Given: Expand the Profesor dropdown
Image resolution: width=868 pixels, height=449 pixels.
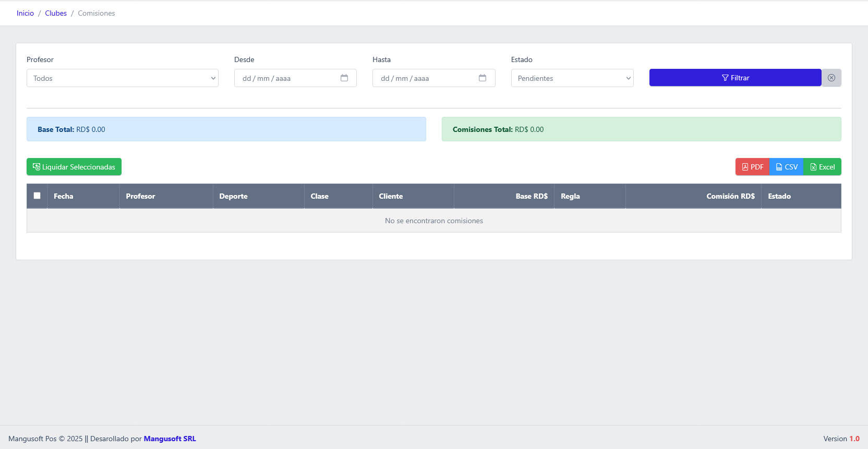Looking at the screenshot, I should 123,78.
